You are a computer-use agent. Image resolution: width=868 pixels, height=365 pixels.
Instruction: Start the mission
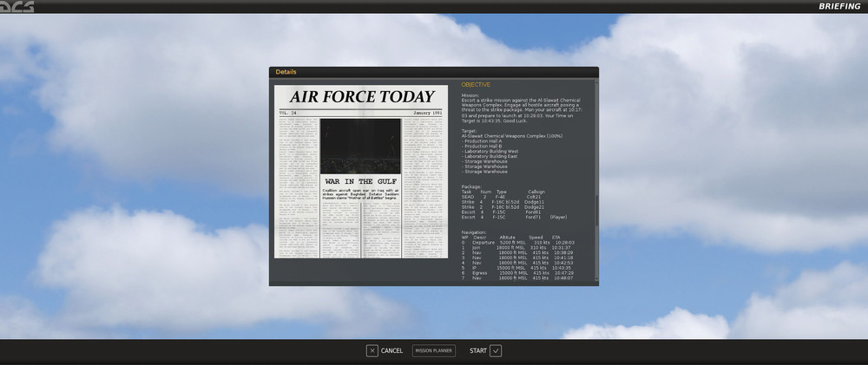[x=485, y=350]
